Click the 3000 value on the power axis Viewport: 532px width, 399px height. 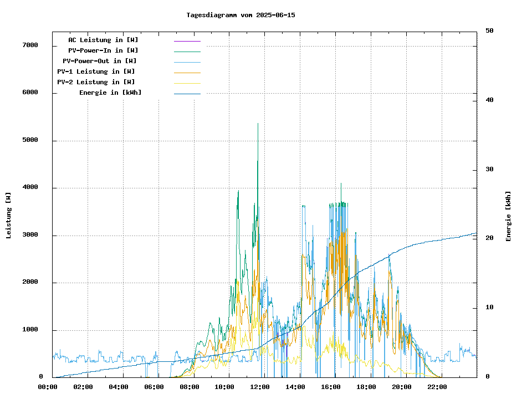pyautogui.click(x=30, y=235)
